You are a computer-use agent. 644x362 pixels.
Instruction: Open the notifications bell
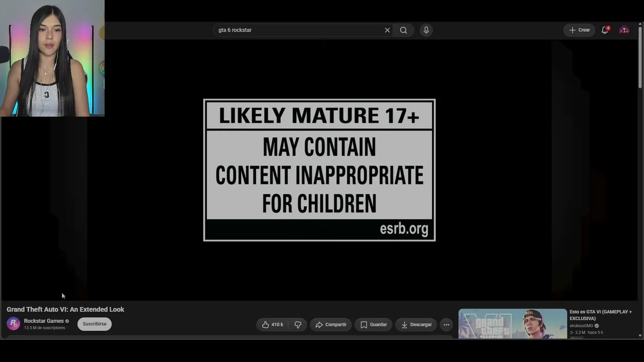[x=605, y=30]
